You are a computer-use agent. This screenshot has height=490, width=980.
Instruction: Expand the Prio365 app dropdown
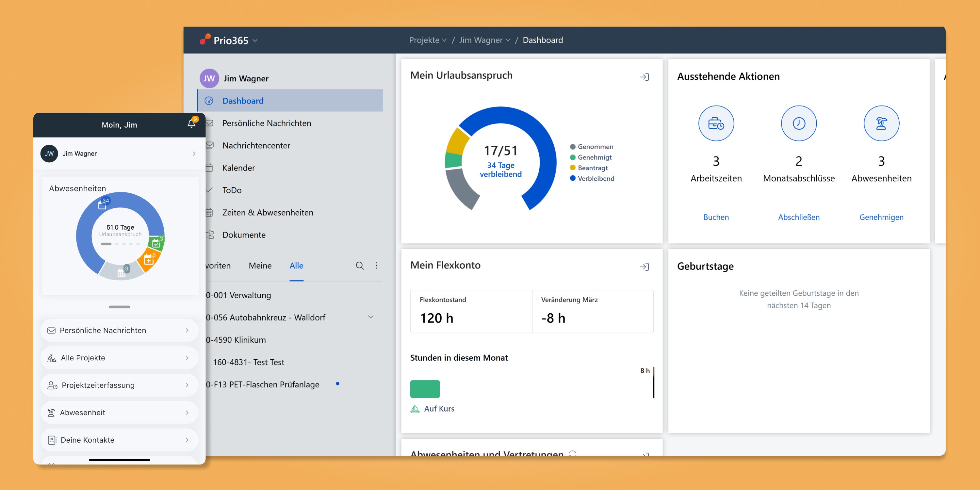coord(255,40)
